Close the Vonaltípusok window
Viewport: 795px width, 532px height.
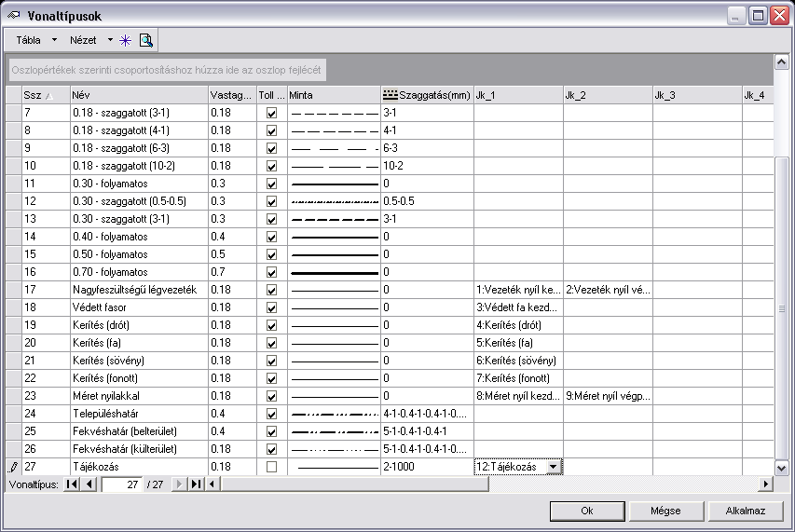click(780, 15)
